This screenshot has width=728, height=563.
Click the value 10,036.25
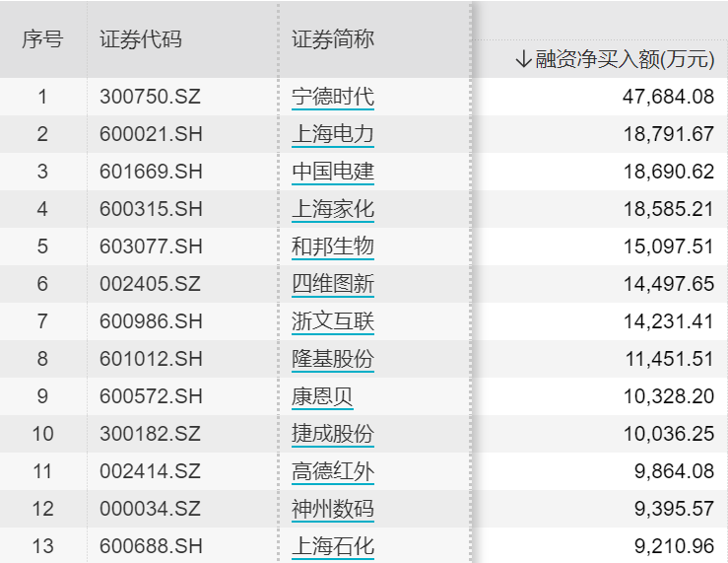(669, 434)
